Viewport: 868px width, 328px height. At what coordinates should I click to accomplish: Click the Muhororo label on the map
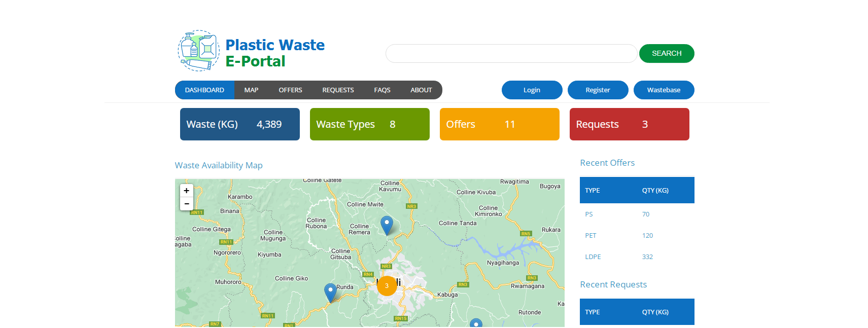pyautogui.click(x=228, y=282)
